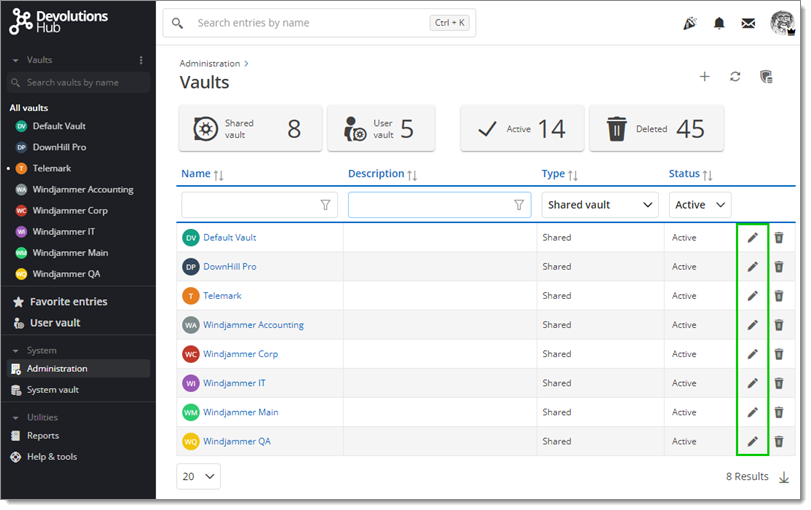
Task: Click the Search entries by name field
Action: click(319, 23)
